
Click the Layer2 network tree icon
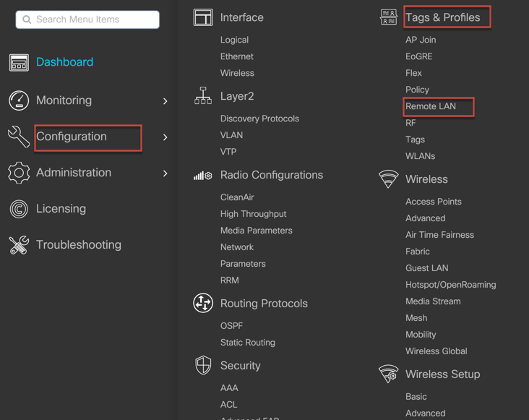point(203,96)
